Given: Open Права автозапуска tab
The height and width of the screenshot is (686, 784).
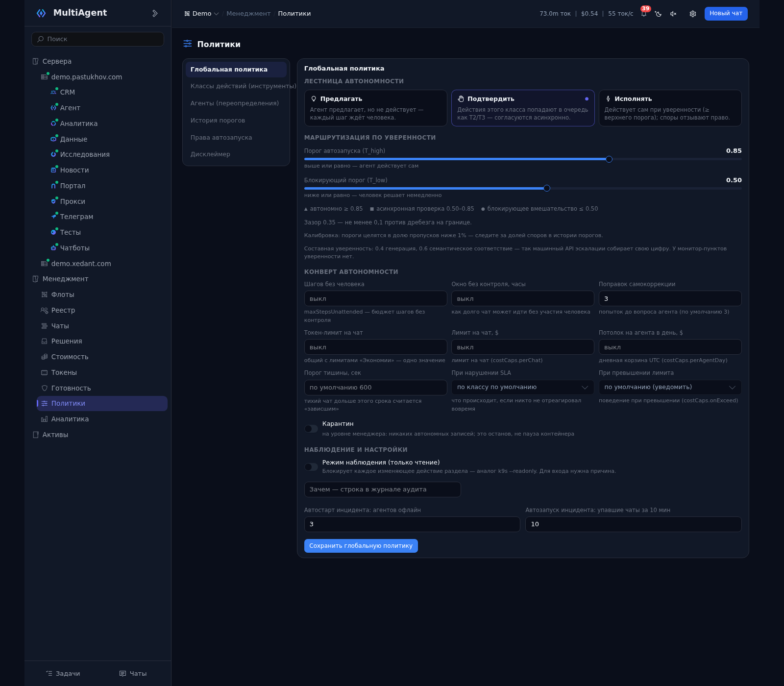Looking at the screenshot, I should [x=236, y=138].
